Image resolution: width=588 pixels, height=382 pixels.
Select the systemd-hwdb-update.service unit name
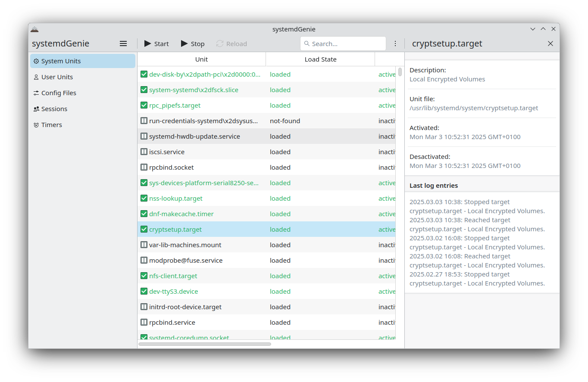pos(194,137)
